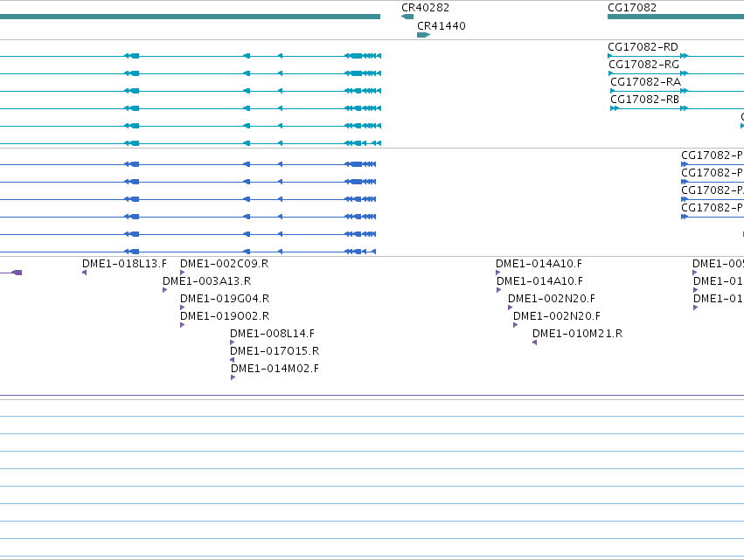Select transcript CG17082-RG label
This screenshot has height=560, width=744.
[x=643, y=65]
